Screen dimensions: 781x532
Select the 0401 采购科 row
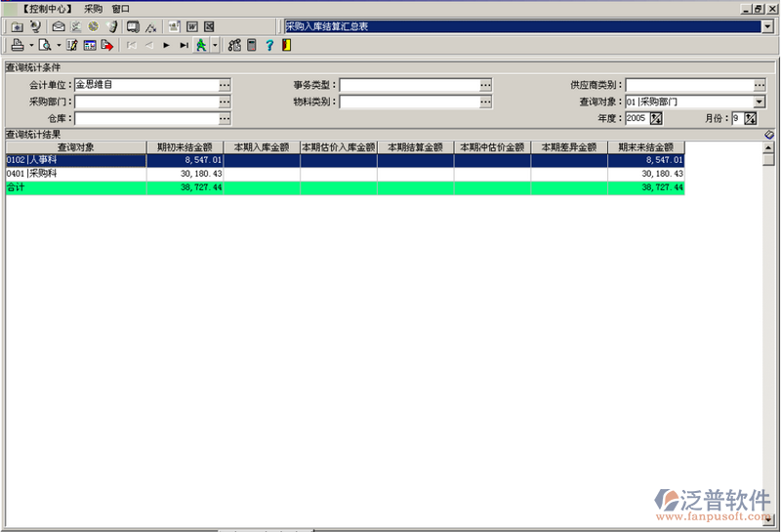click(x=76, y=173)
